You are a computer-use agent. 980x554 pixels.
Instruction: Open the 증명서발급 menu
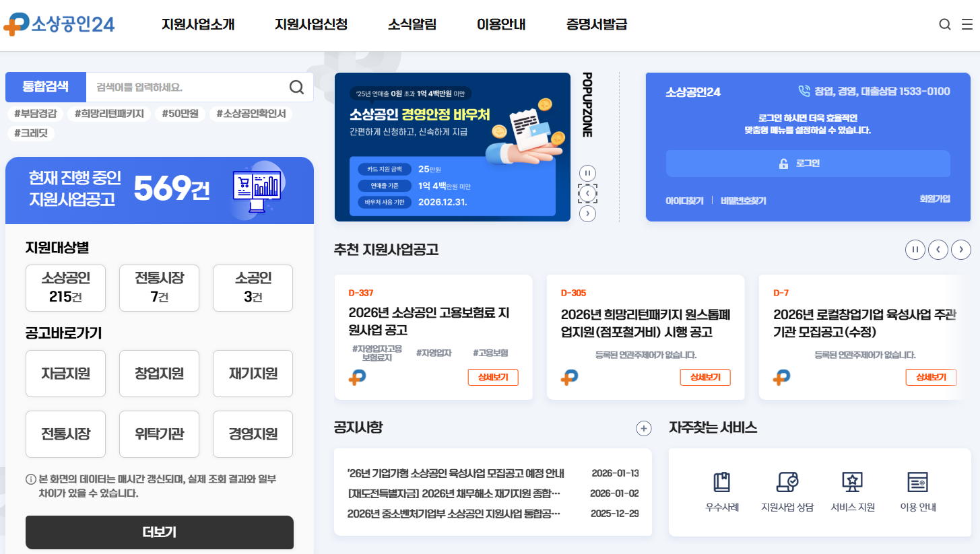595,24
